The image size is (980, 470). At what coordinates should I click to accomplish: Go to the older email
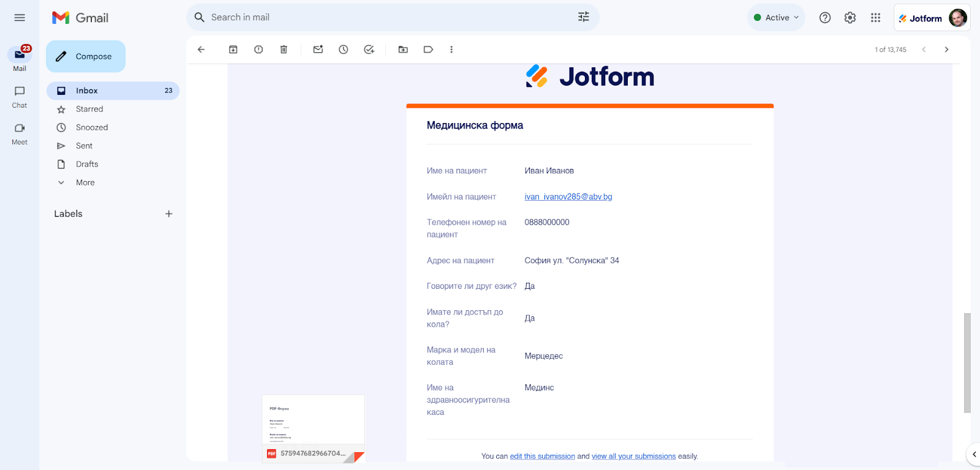[x=946, y=50]
